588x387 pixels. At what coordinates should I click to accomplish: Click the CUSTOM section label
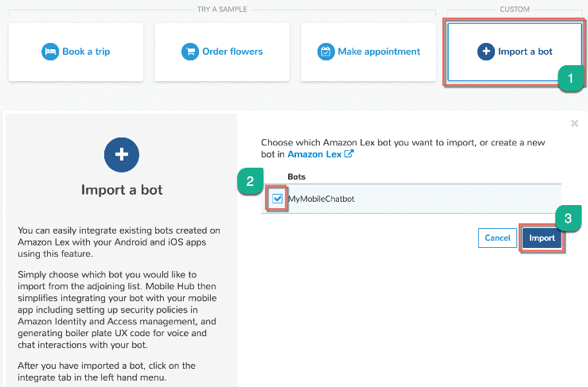(515, 10)
